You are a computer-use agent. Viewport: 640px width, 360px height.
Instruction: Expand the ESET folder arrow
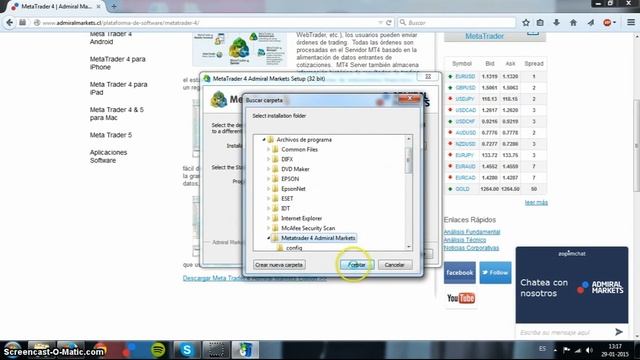point(269,198)
